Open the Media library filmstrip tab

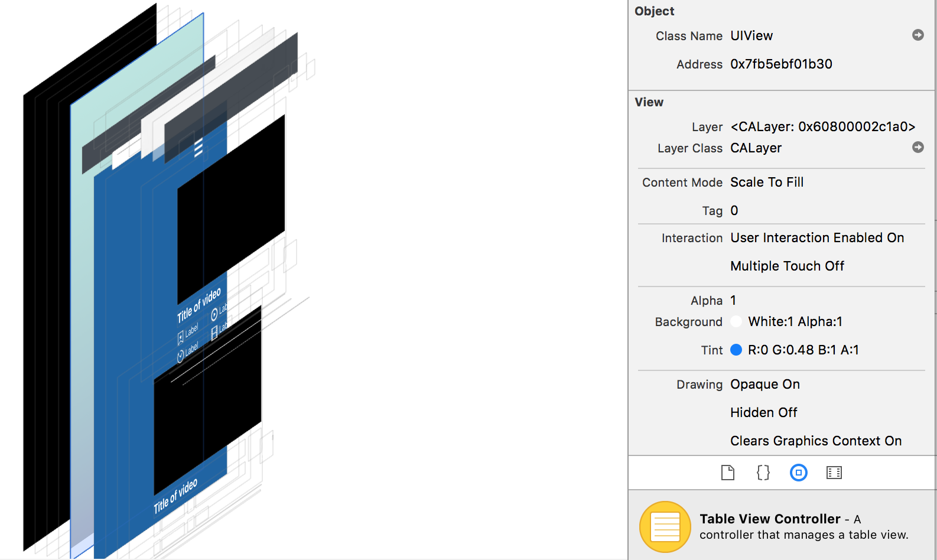(x=834, y=473)
